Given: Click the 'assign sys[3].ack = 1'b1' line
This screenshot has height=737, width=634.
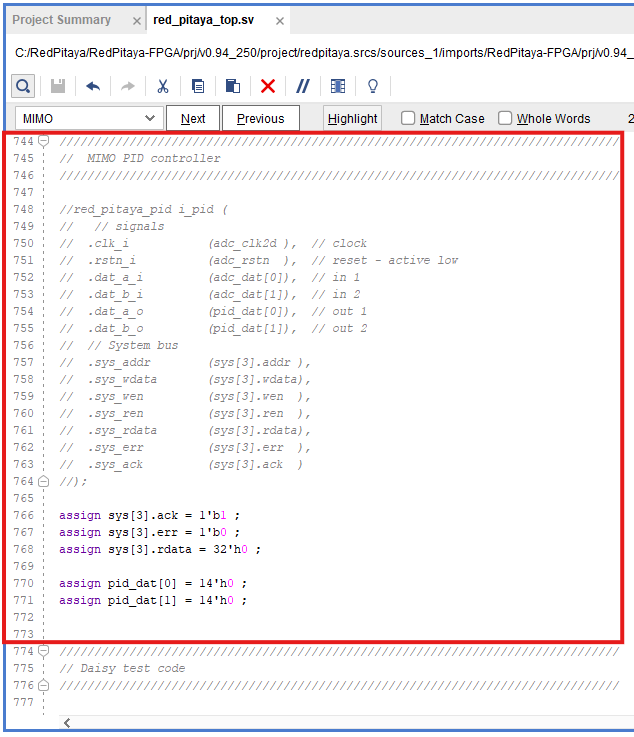Looking at the screenshot, I should (149, 515).
